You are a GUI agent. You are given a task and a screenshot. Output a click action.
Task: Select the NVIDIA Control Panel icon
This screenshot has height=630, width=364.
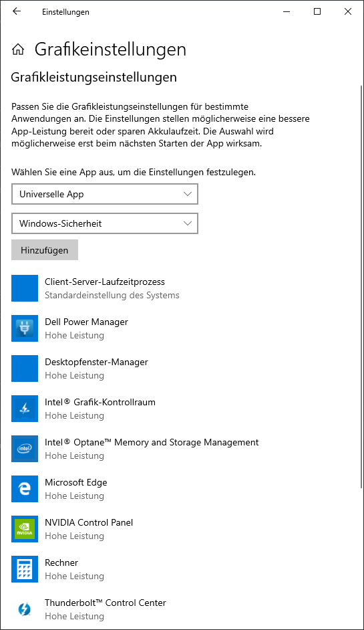pos(25,529)
